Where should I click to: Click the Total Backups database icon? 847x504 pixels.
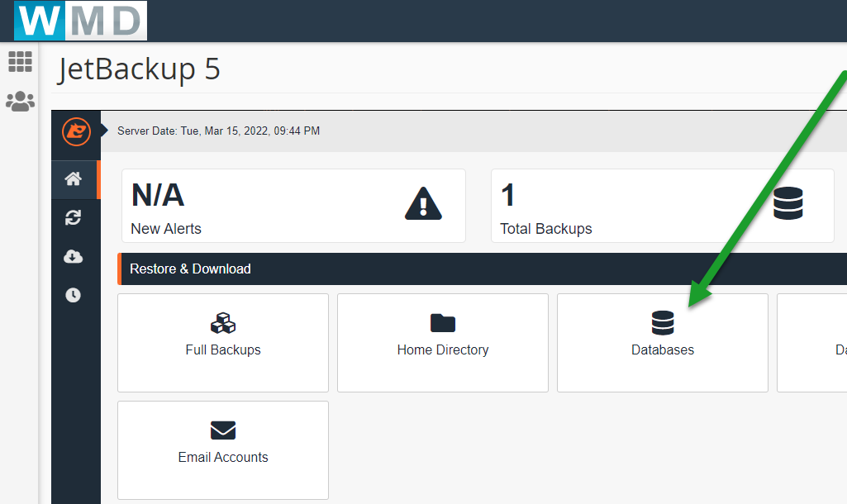coord(788,203)
